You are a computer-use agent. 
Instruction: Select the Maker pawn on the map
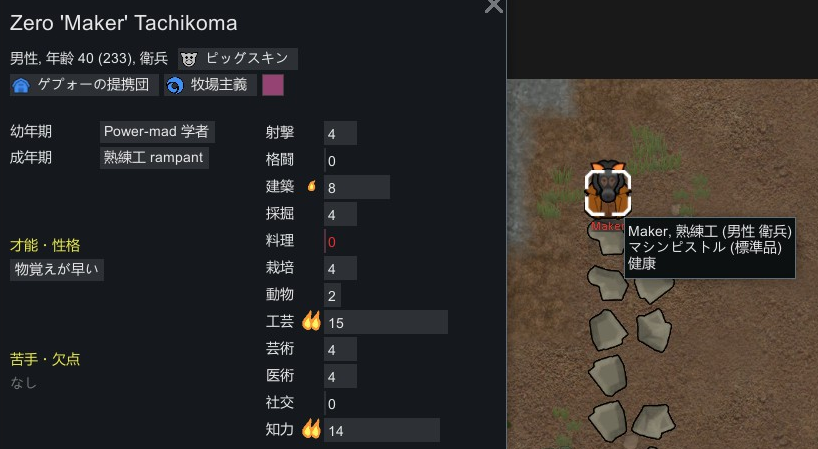tap(608, 191)
